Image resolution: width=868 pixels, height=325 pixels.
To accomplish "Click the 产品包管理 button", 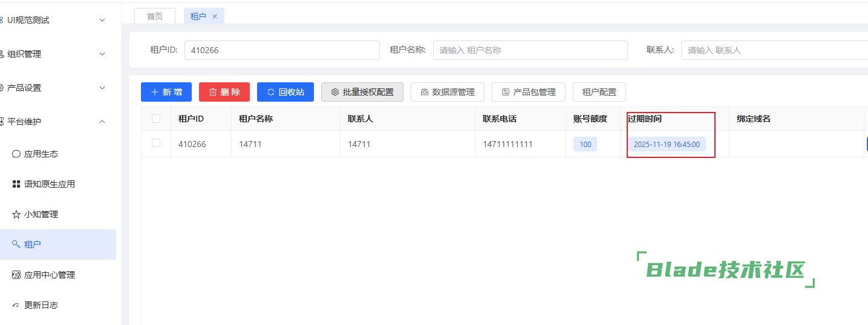I will coord(528,92).
